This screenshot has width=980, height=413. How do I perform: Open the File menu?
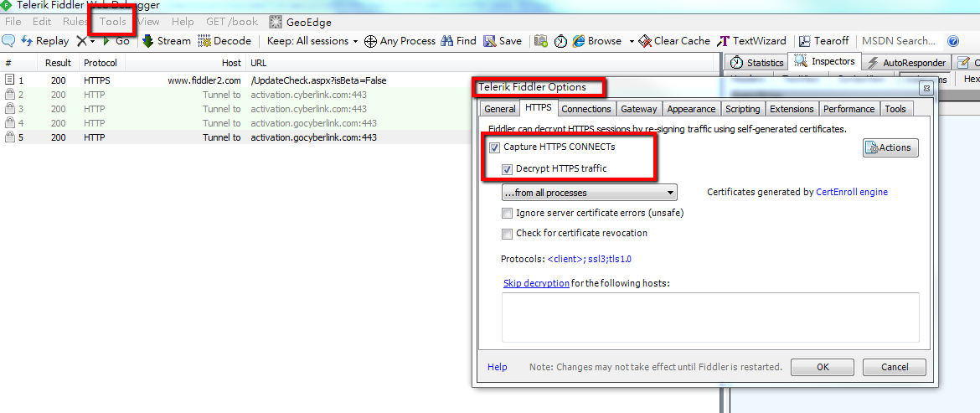(13, 22)
